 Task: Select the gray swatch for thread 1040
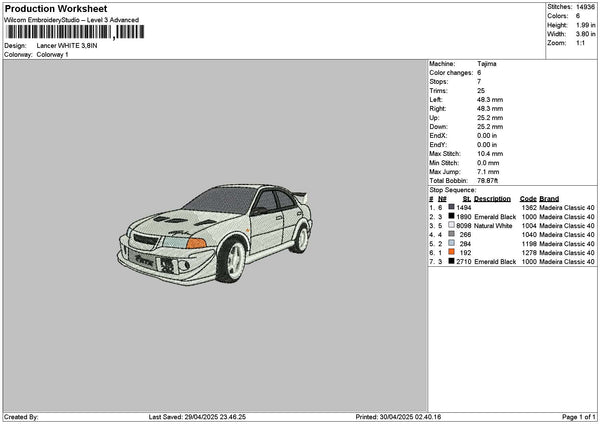tap(452, 234)
